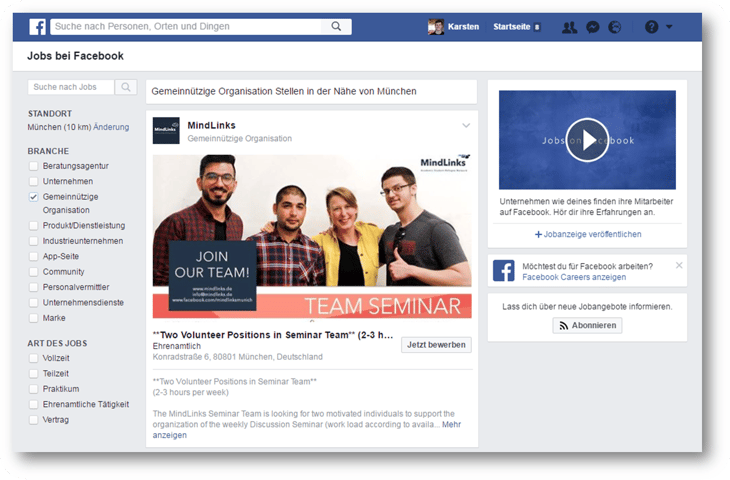This screenshot has height=480, width=730.
Task: Click the MindLinks logo thumbnail
Action: [166, 131]
